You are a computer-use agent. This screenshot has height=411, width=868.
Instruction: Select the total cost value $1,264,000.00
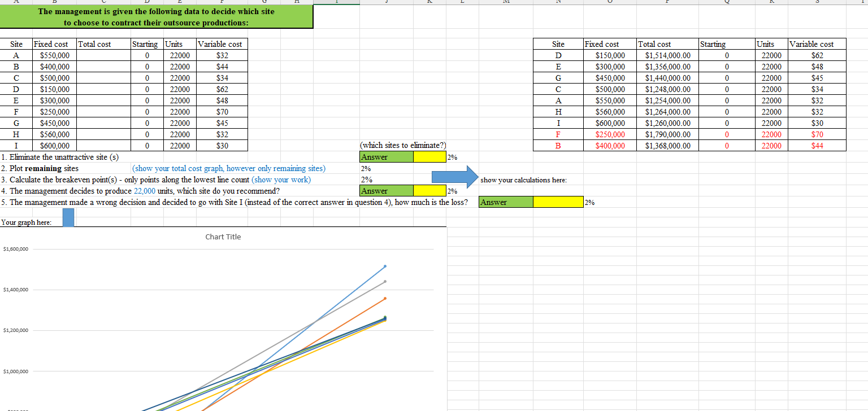coord(667,112)
